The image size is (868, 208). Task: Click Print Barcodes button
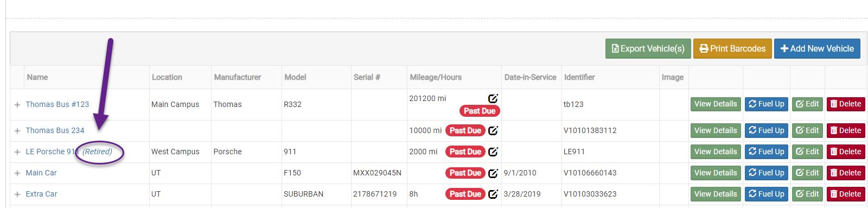pos(732,48)
